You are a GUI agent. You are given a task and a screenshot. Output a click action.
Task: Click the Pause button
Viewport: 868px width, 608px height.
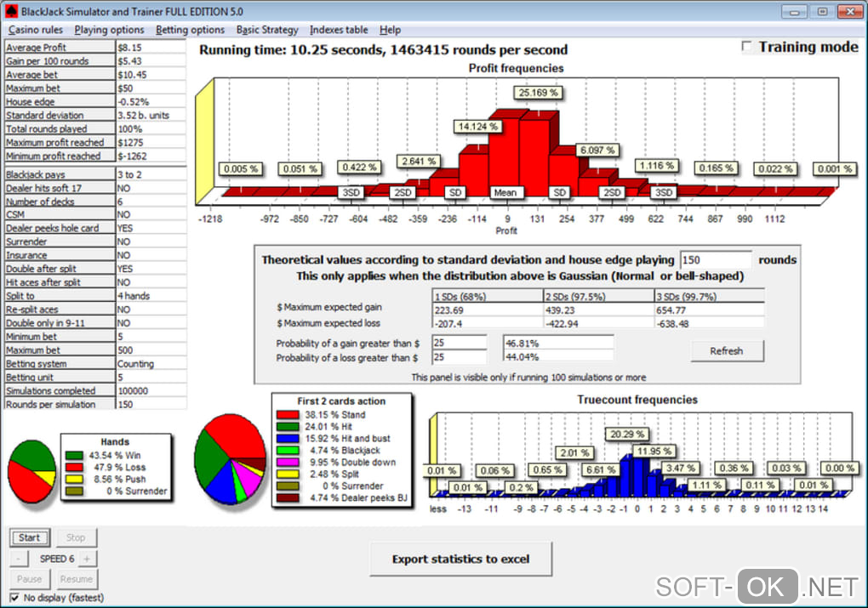(29, 579)
